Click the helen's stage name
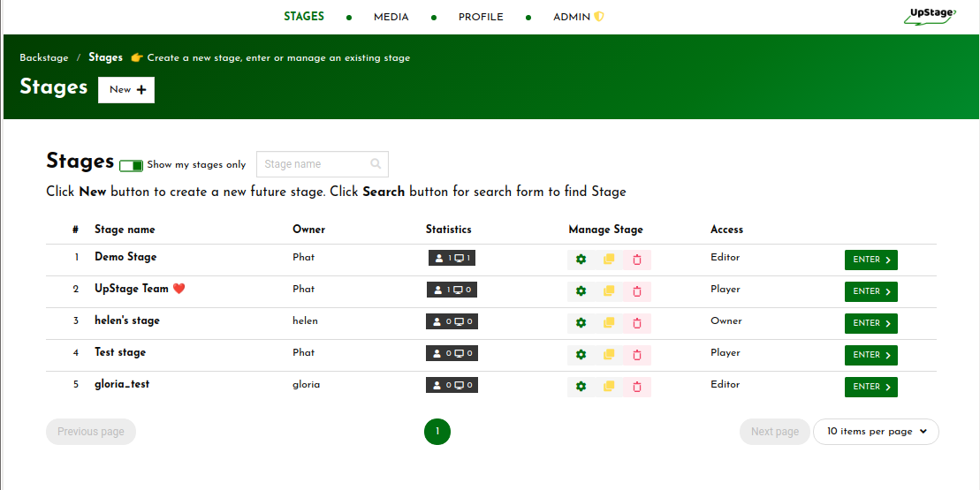Screen dimensions: 980x490 [127, 320]
